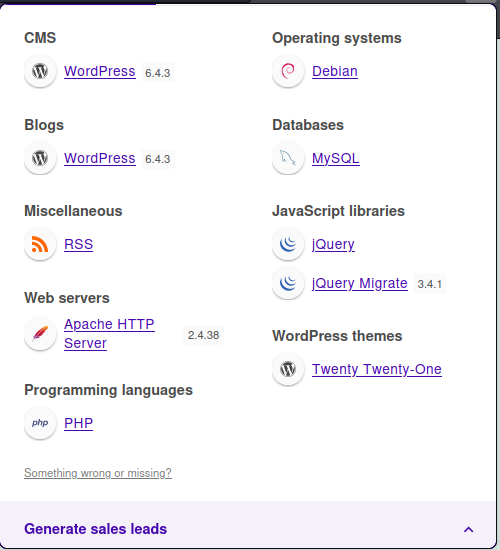This screenshot has height=550, width=500.
Task: Click "Something wrong or missing?" link
Action: click(98, 473)
